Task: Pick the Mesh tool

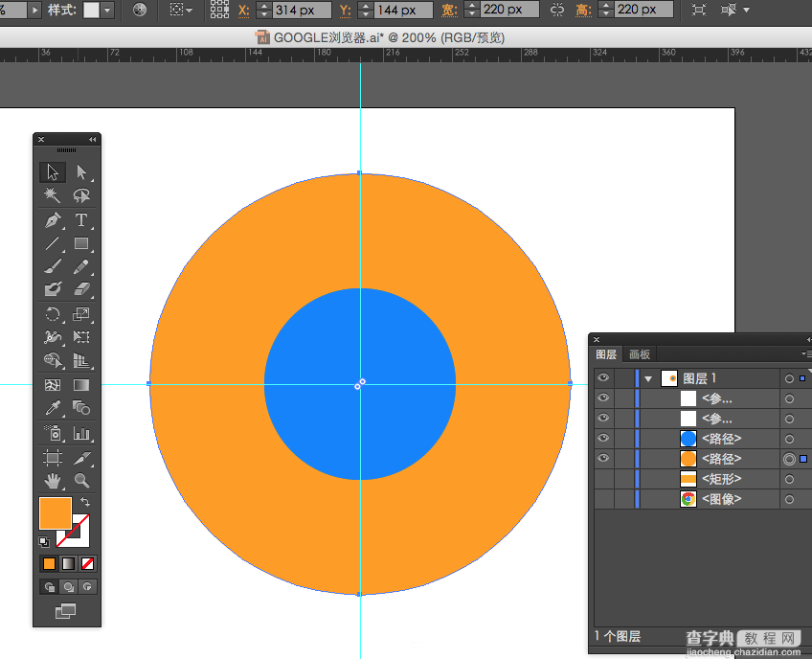Action: [53, 385]
